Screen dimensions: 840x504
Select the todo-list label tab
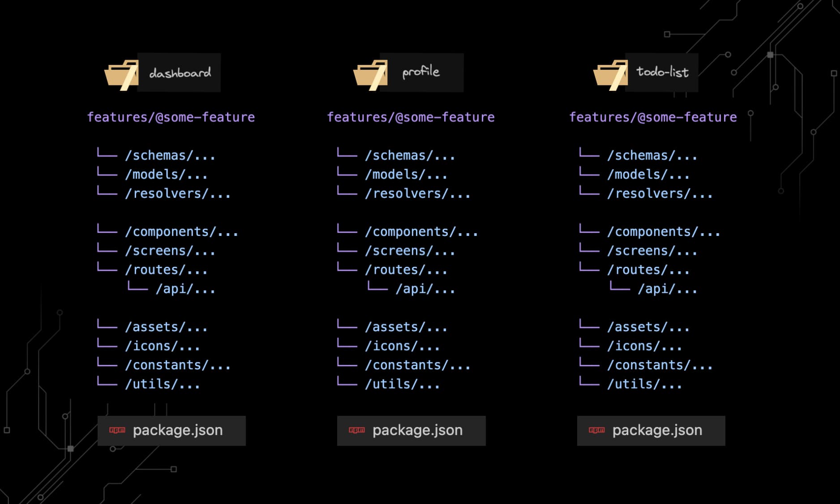[x=662, y=72]
